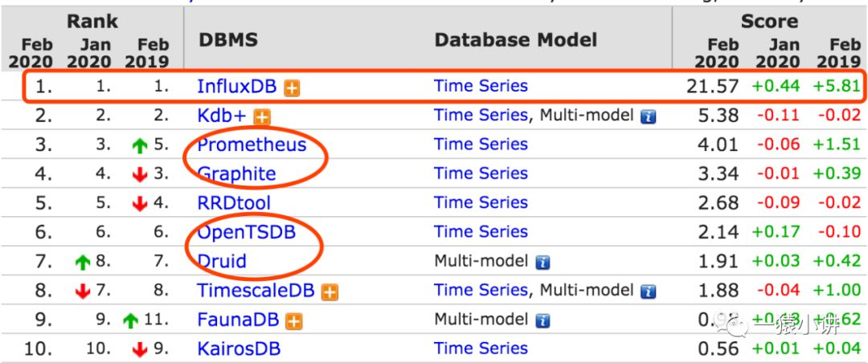This screenshot has width=868, height=363.
Task: Open the KairosDB link
Action: (x=239, y=349)
